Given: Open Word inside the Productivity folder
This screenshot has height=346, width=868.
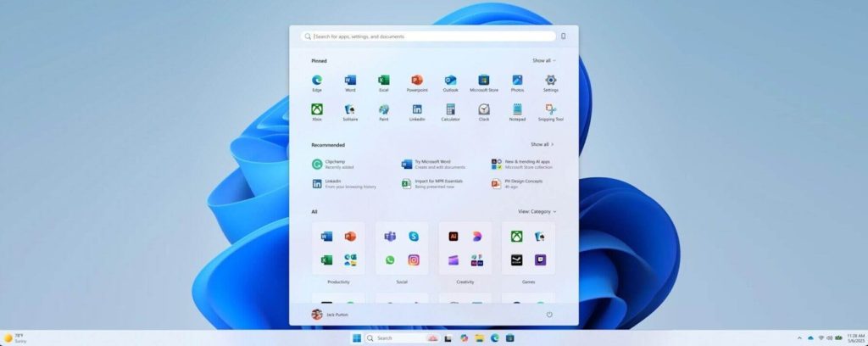Looking at the screenshot, I should (x=326, y=237).
